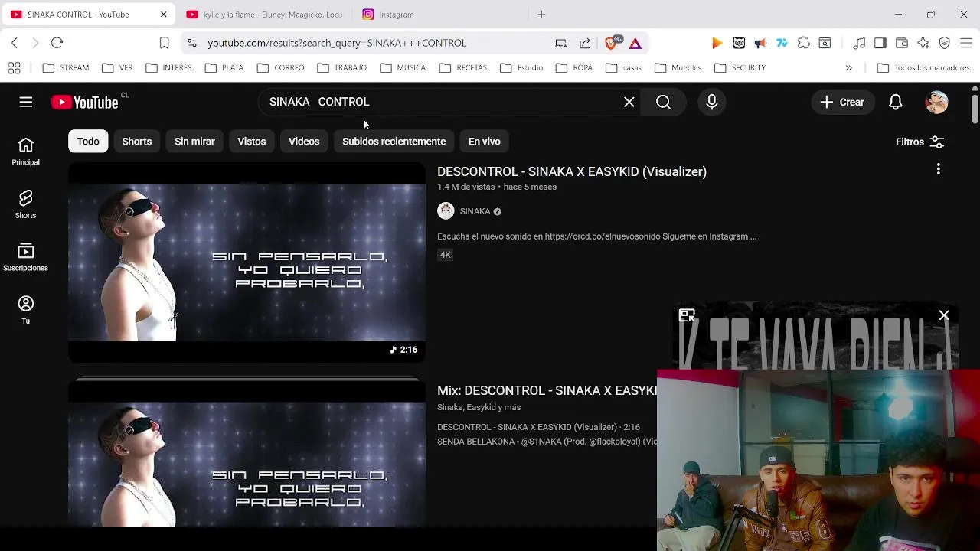The image size is (980, 551).
Task: Open the first DESCONTROL video thumbnail
Action: (x=247, y=262)
